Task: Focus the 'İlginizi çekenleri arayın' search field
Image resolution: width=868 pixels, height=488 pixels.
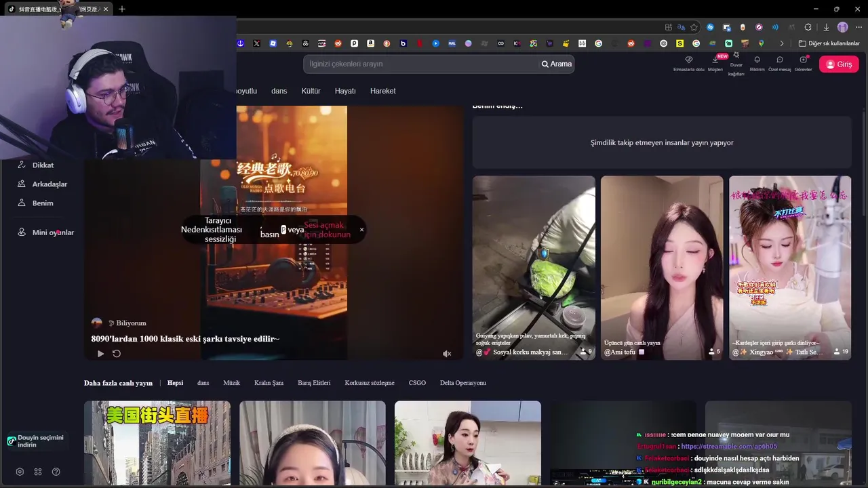Action: point(420,64)
